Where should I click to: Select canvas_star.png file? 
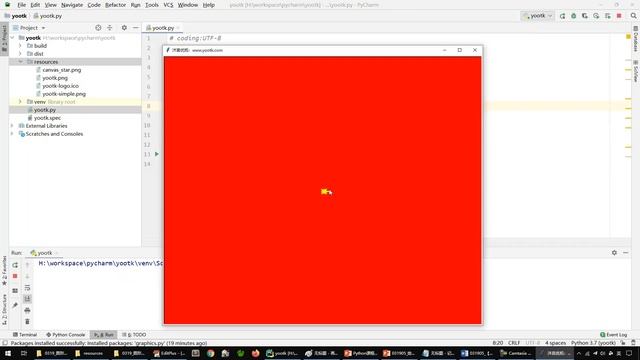tap(62, 70)
